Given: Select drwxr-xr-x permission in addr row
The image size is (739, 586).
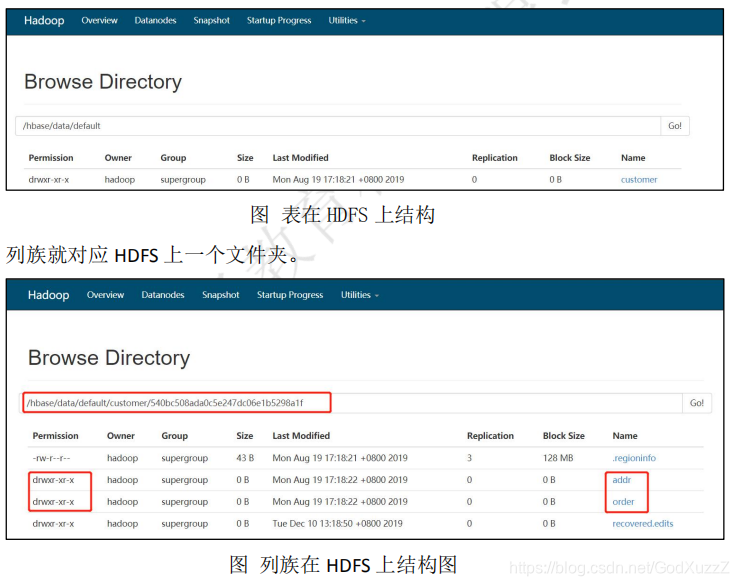Looking at the screenshot, I should (x=53, y=480).
